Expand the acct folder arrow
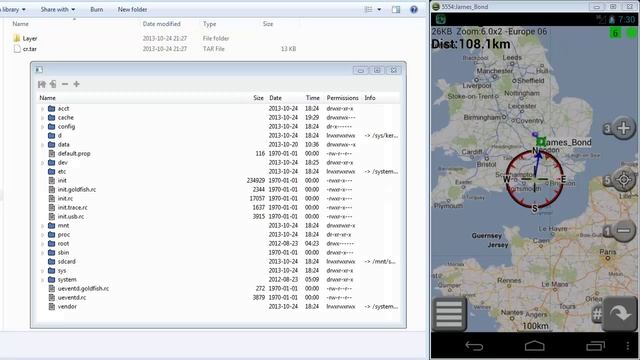Screen dimensions: 640x360 42,109
